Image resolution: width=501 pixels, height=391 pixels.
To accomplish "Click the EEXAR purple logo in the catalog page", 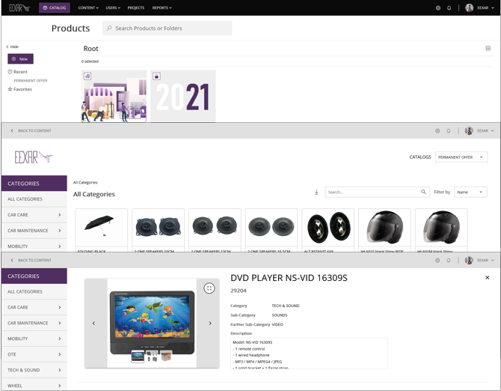I will pyautogui.click(x=34, y=157).
